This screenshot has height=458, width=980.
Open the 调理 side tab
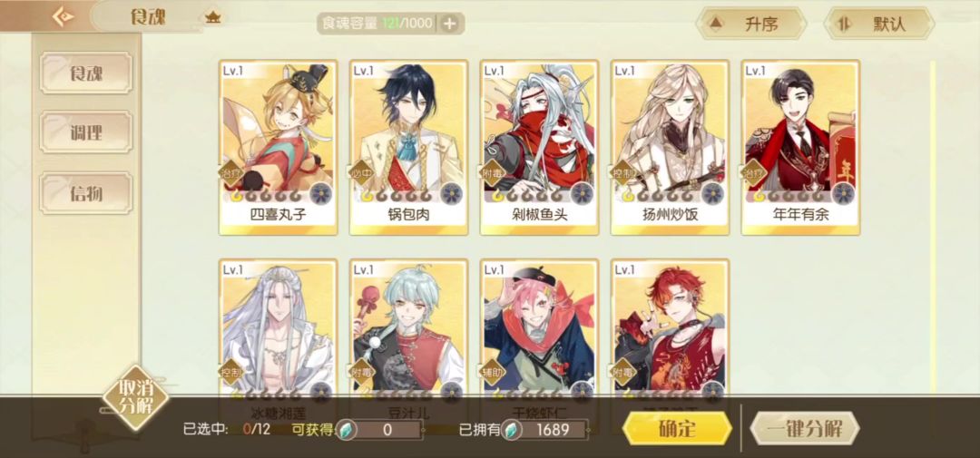86,132
